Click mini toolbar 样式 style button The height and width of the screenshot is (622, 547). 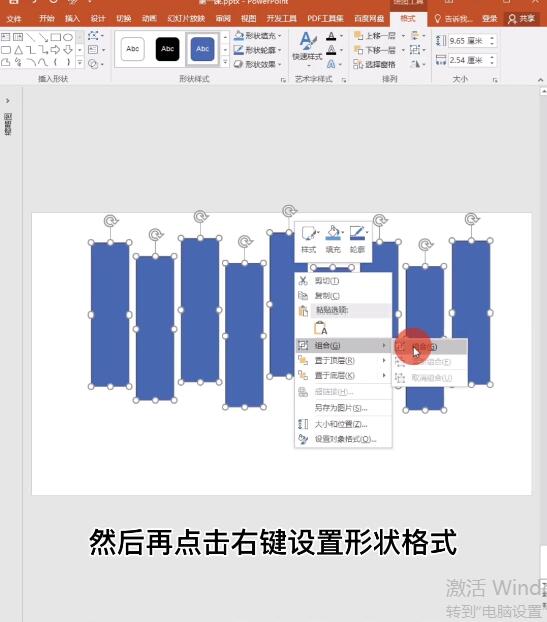point(309,240)
